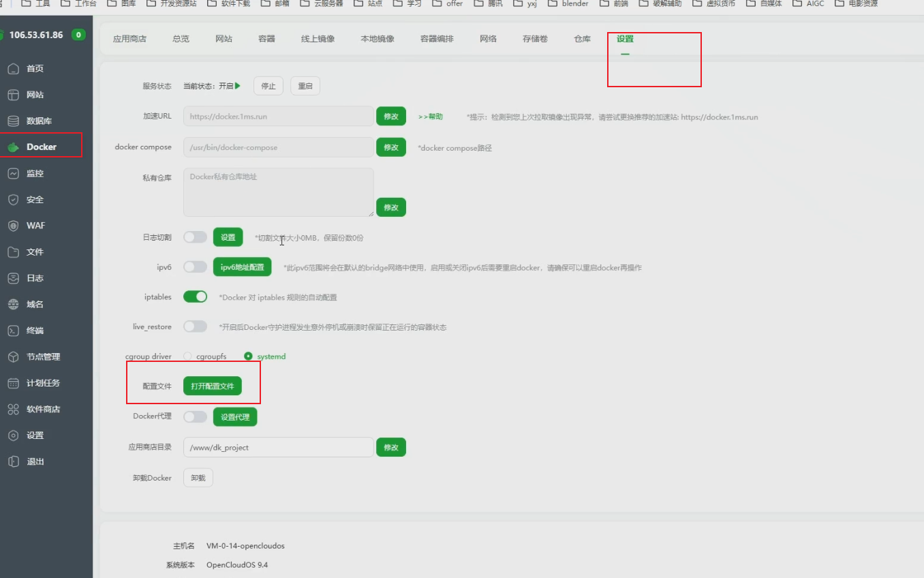Select the cgroupfs radio option

[x=187, y=356]
